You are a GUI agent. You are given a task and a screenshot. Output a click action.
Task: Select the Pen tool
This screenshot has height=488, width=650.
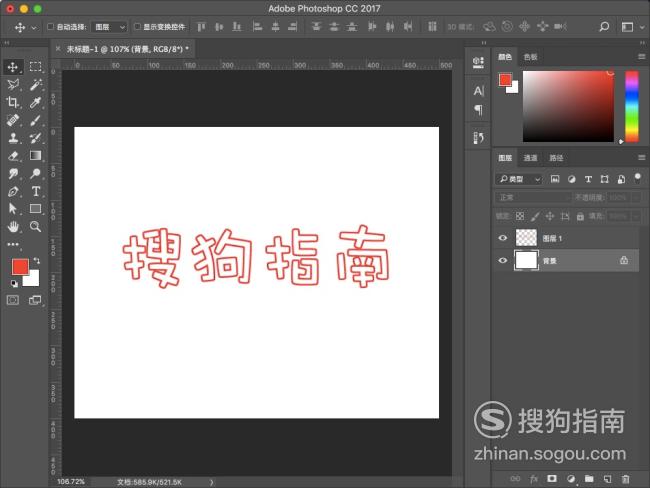(13, 191)
